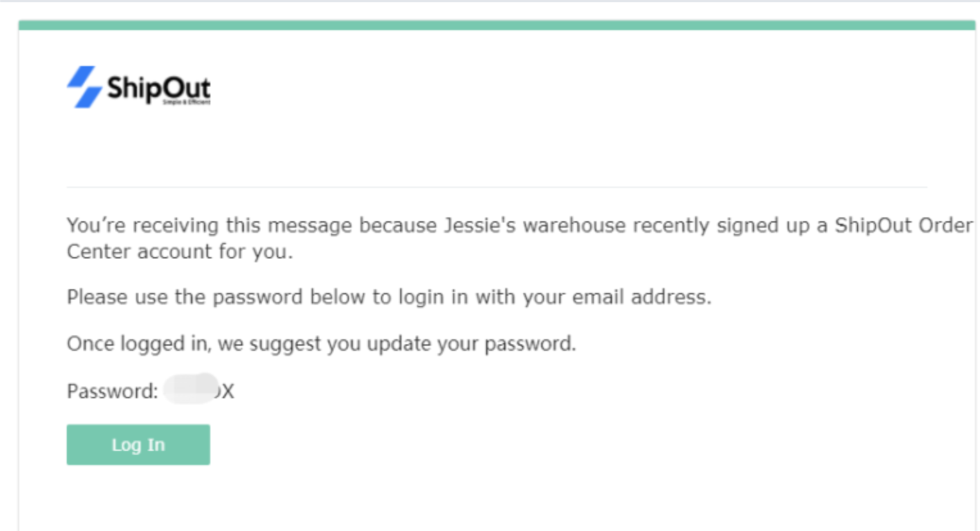Click the "Password:" label
Image resolution: width=980 pixels, height=531 pixels.
tap(112, 391)
